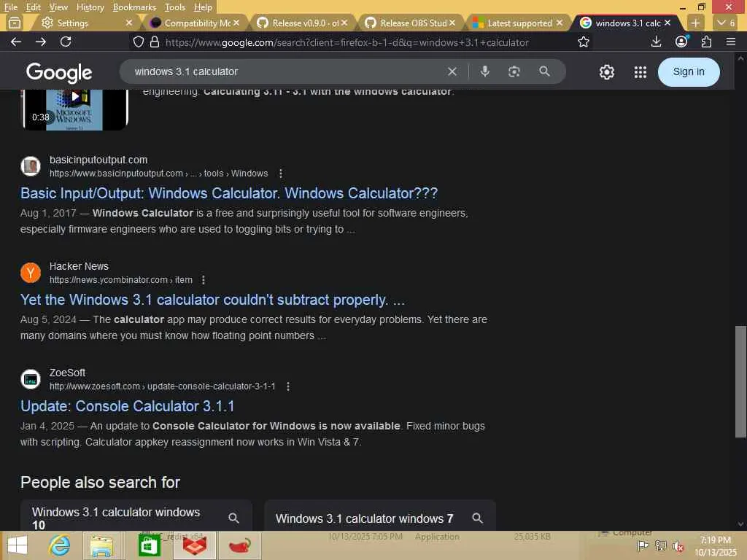Open Firefox hamburger application menu
The width and height of the screenshot is (747, 560).
tap(731, 42)
